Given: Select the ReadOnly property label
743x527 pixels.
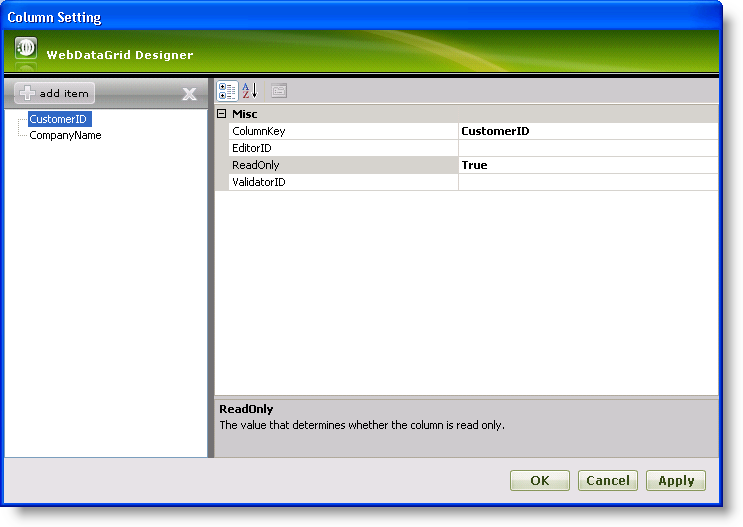Looking at the screenshot, I should pos(344,165).
